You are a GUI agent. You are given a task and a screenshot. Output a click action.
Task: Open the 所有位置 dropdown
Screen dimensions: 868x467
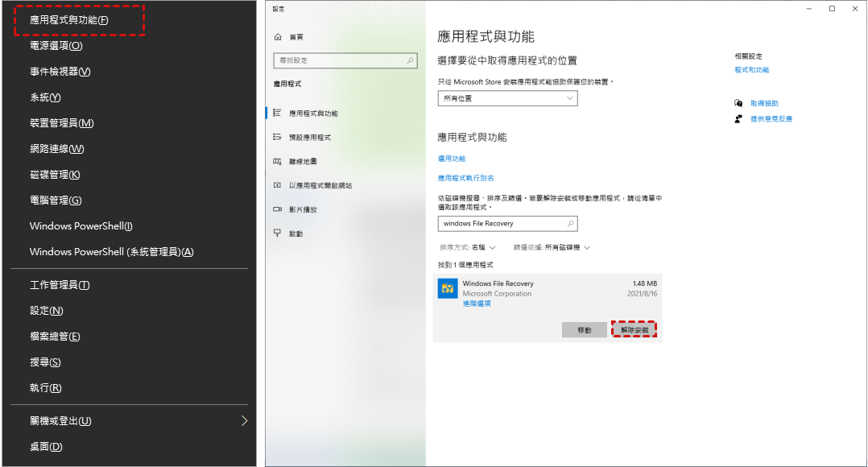click(x=507, y=98)
